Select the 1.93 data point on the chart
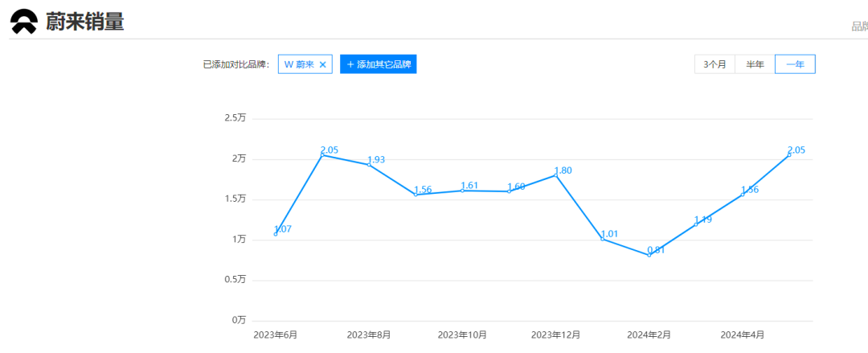The height and width of the screenshot is (353, 868). coord(369,164)
